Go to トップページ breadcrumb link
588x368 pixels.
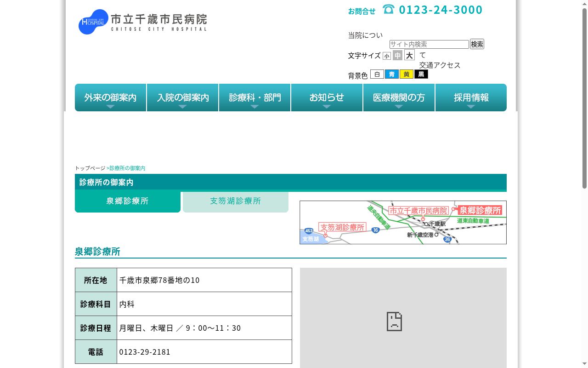90,168
